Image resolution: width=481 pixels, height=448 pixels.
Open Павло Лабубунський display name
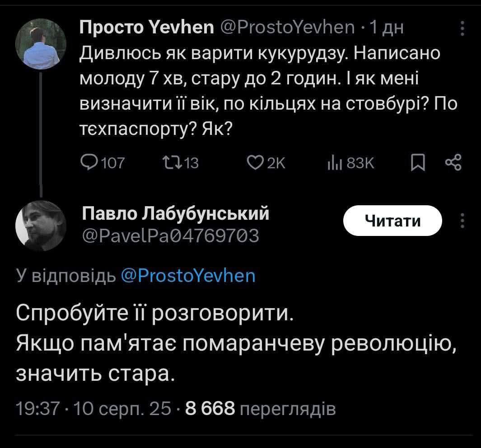176,213
